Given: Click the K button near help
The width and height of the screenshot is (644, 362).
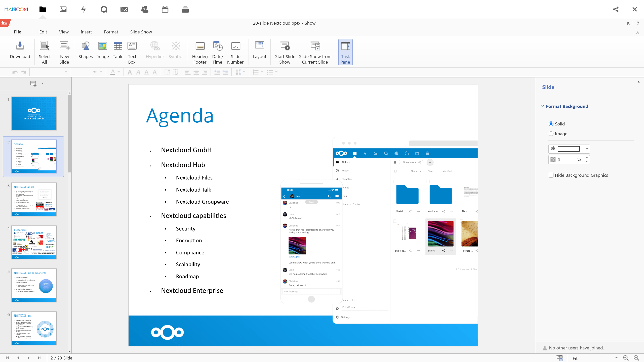Looking at the screenshot, I should 628,23.
